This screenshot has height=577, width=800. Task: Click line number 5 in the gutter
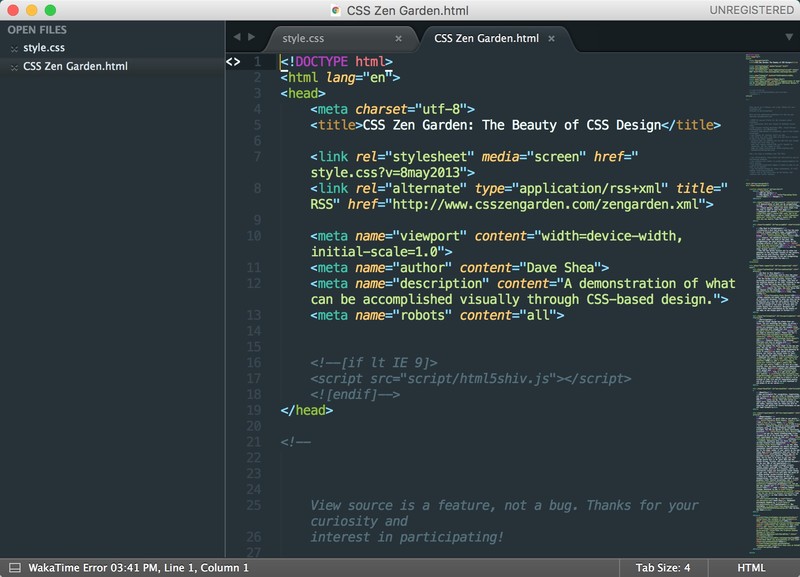tap(257, 125)
